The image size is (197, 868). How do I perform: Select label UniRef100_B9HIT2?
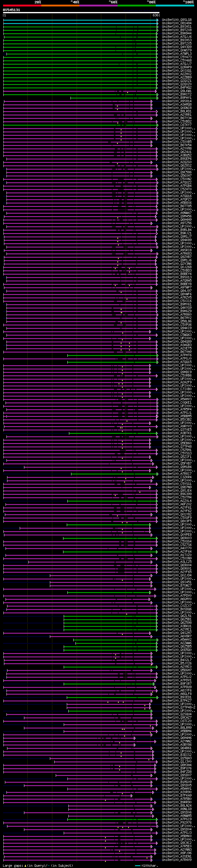(x=177, y=94)
